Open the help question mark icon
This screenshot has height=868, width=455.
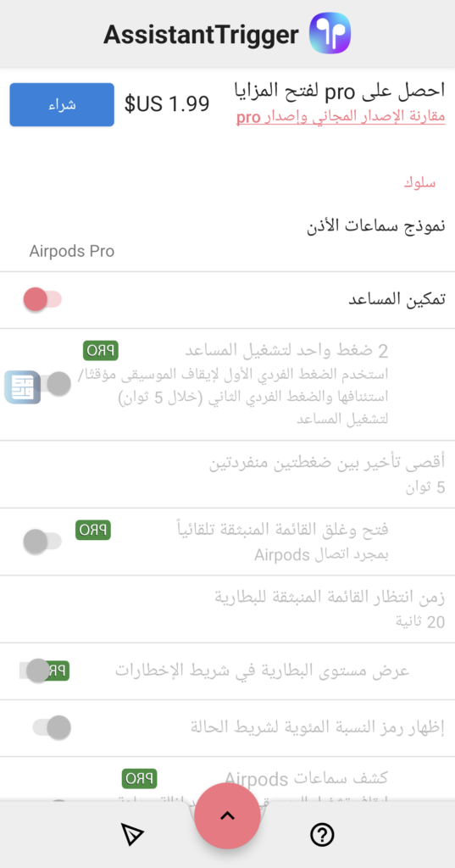click(x=322, y=834)
